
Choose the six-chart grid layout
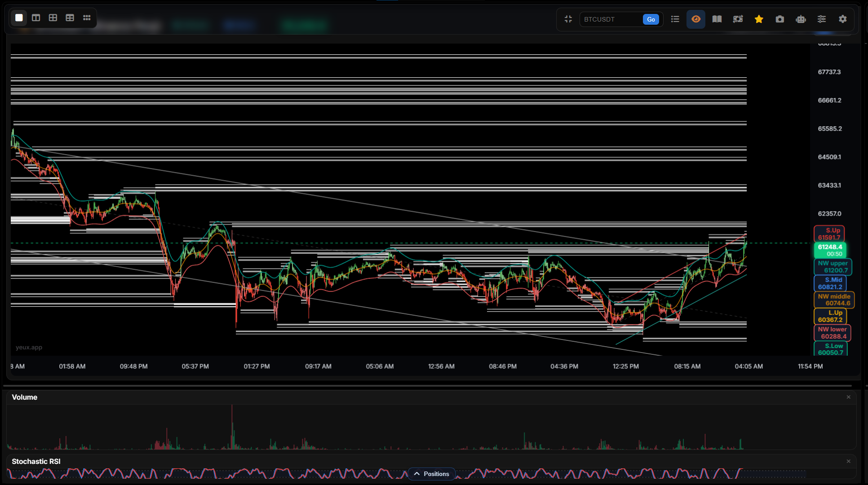click(x=87, y=18)
